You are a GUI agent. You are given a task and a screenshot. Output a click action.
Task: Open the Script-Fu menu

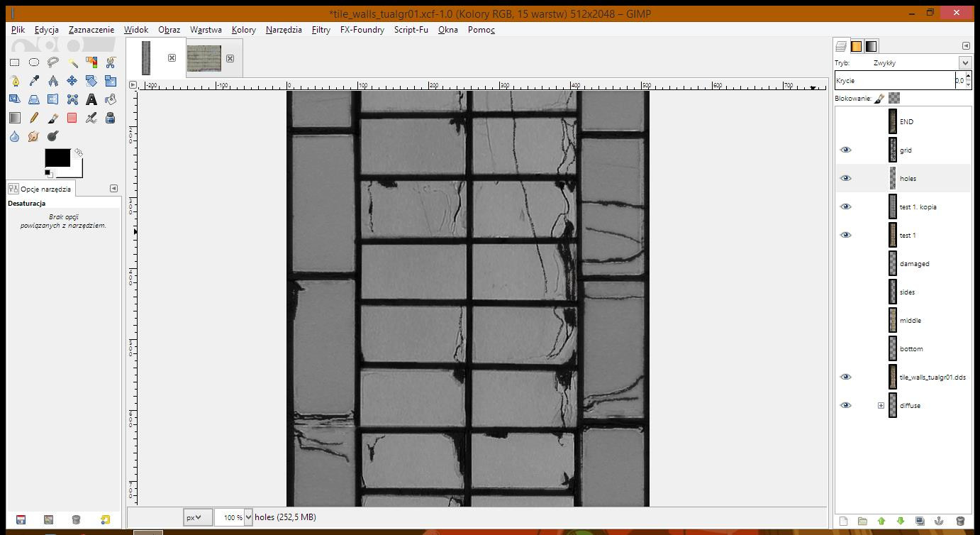point(411,30)
